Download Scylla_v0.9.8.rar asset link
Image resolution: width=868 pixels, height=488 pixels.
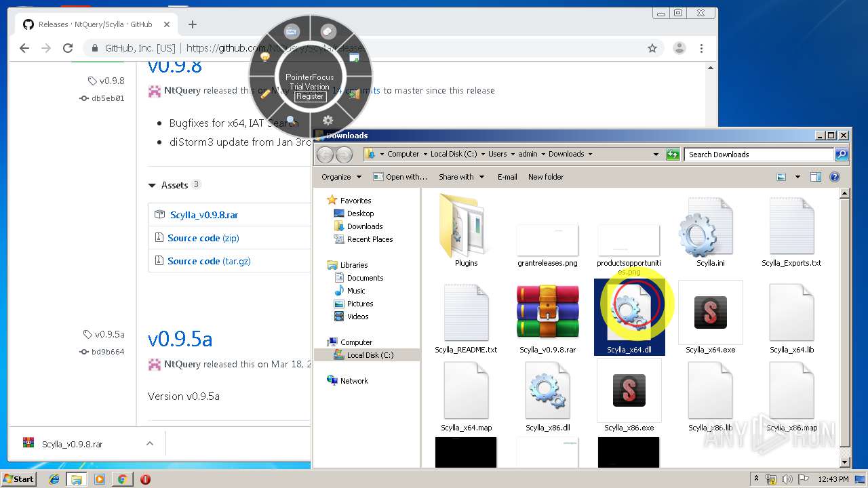point(204,215)
